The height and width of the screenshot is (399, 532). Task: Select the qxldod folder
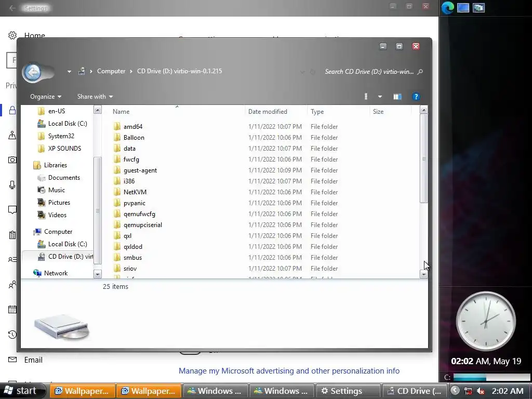coord(132,247)
